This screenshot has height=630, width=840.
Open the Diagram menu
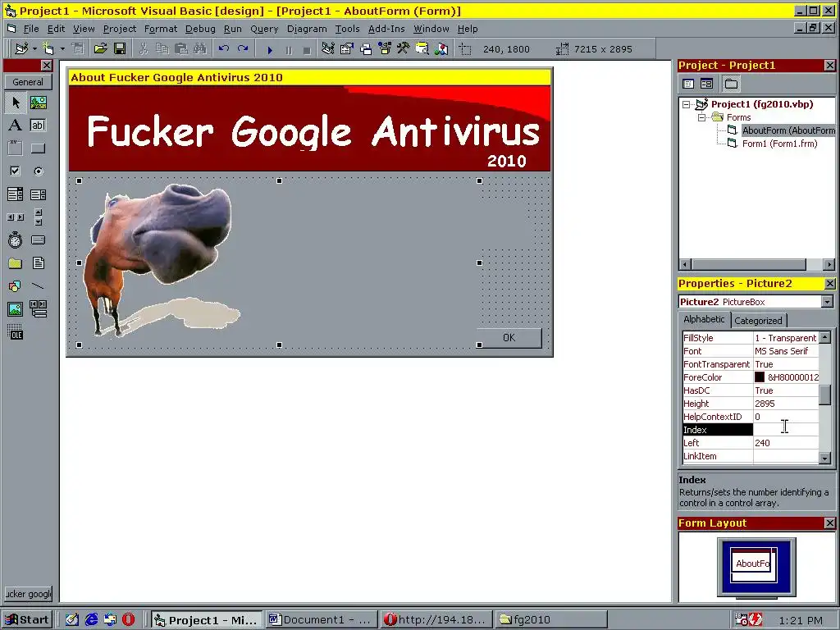[307, 29]
